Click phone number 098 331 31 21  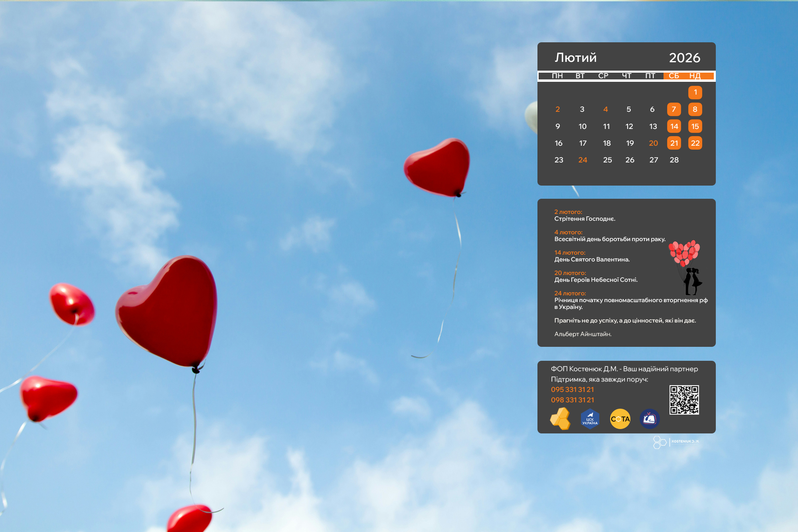tap(572, 400)
